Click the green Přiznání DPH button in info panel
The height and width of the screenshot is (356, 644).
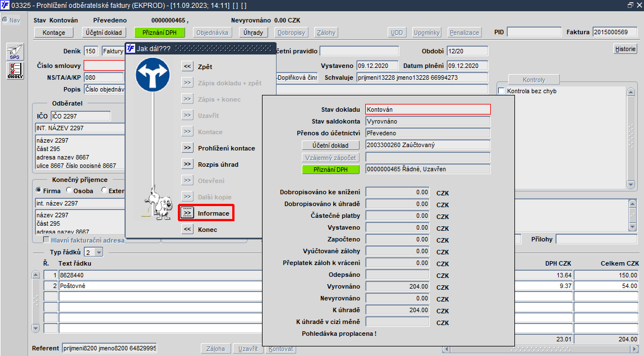coord(330,170)
